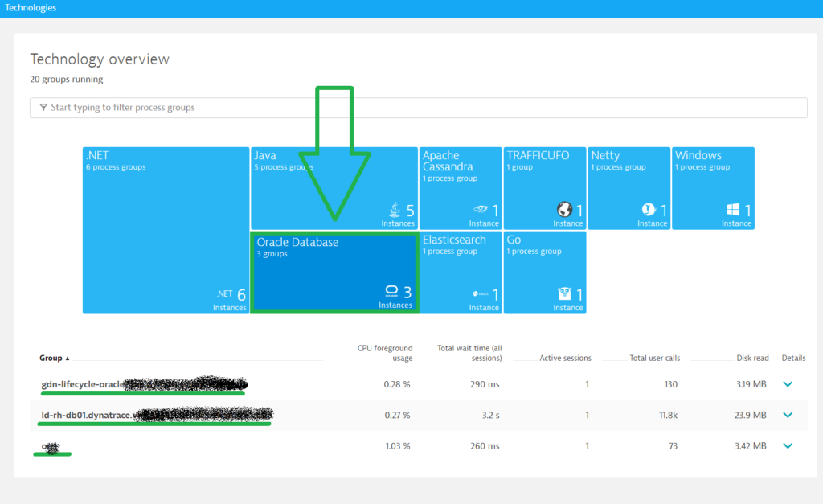The image size is (823, 504).
Task: Click the 290 ms wait time value
Action: 485,384
